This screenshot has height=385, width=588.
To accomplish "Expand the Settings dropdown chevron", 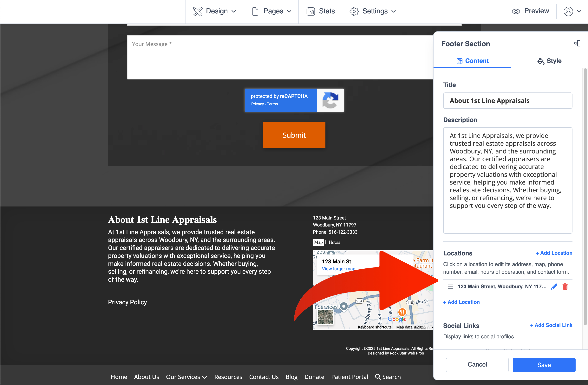I will click(x=394, y=11).
